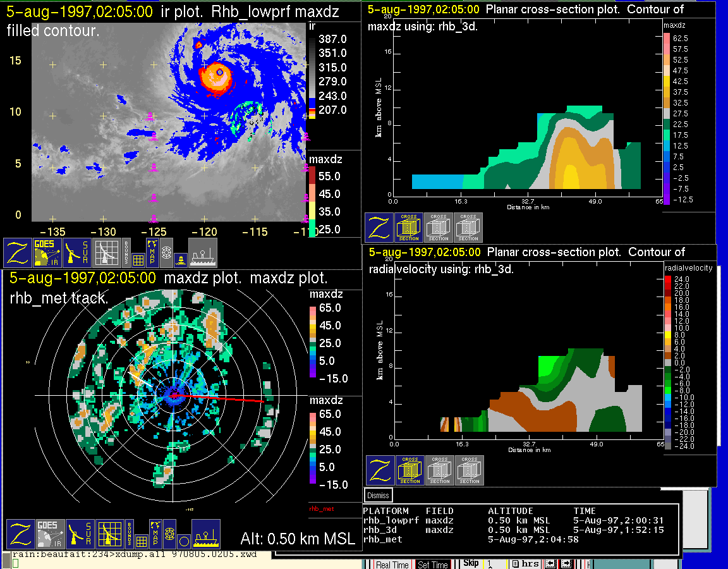Click the right arrow skip-forward button in the time bar

(x=566, y=564)
